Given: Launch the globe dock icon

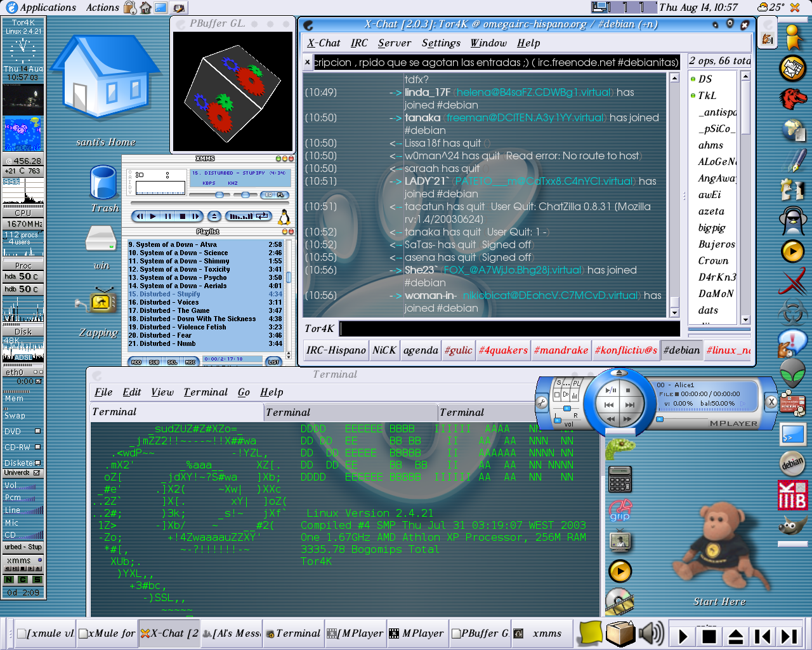Looking at the screenshot, I should click(x=793, y=129).
